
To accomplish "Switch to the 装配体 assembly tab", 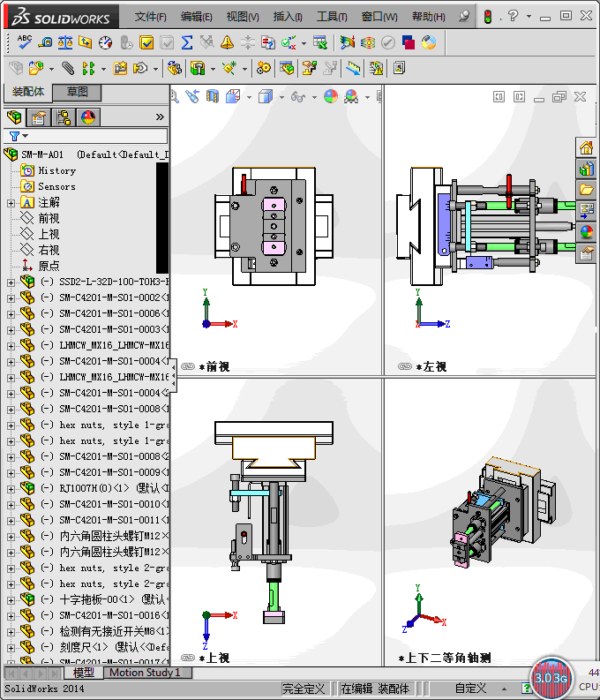I will click(x=28, y=92).
